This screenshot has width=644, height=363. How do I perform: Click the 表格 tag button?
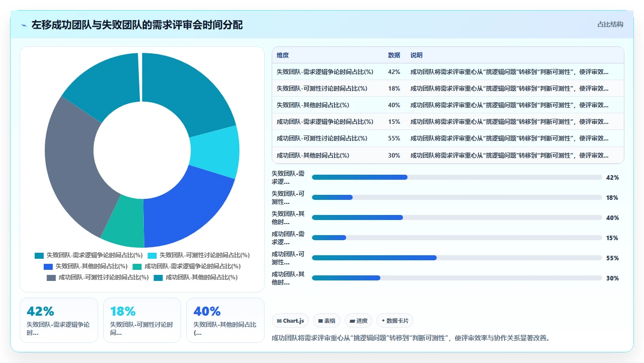327,321
